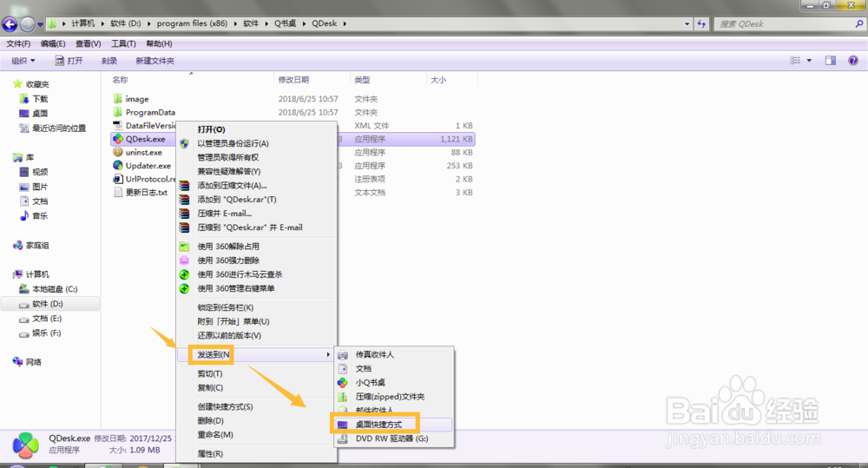868x468 pixels.
Task: Select the ProgramData folder icon
Action: point(118,112)
